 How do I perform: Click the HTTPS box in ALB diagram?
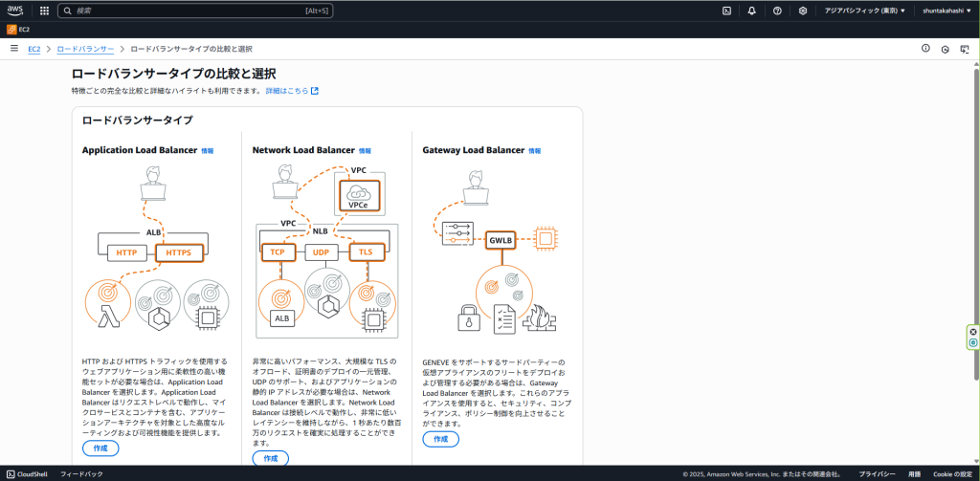point(179,253)
